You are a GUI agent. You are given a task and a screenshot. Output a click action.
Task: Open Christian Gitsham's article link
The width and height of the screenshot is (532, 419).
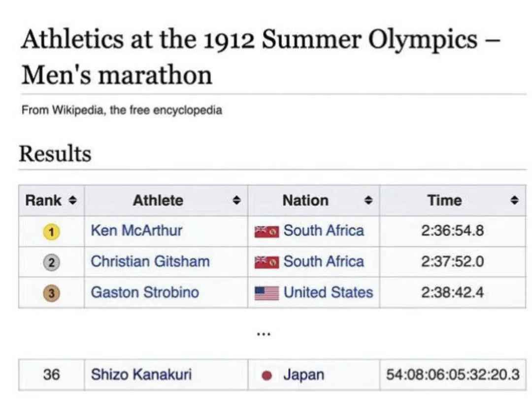point(150,261)
